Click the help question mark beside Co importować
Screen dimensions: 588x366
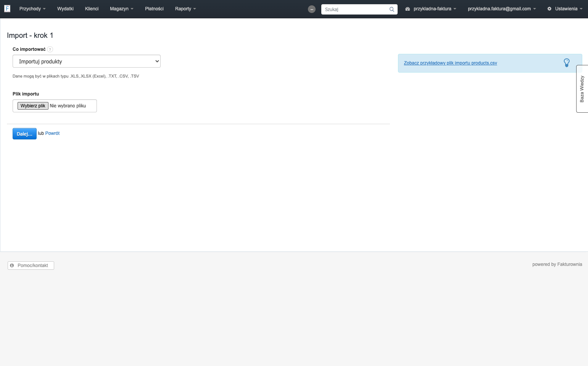point(50,49)
